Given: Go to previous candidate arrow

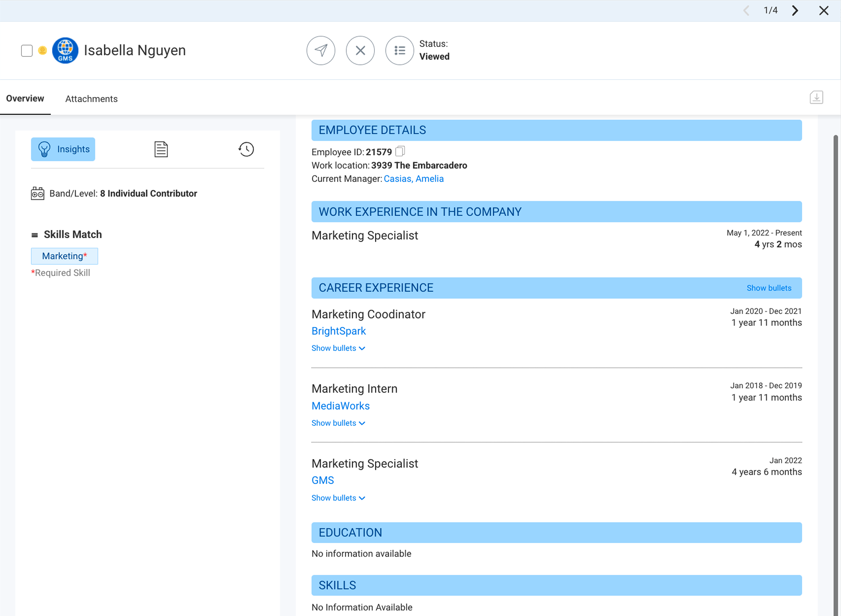Looking at the screenshot, I should tap(746, 11).
